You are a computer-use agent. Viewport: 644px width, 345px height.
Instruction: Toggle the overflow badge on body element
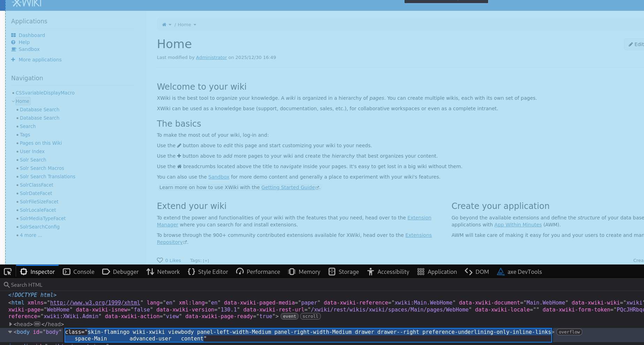click(x=569, y=332)
